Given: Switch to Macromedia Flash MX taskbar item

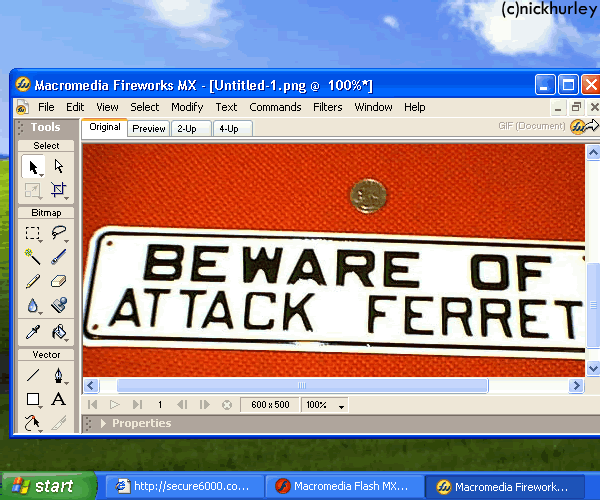Looking at the screenshot, I should point(344,487).
